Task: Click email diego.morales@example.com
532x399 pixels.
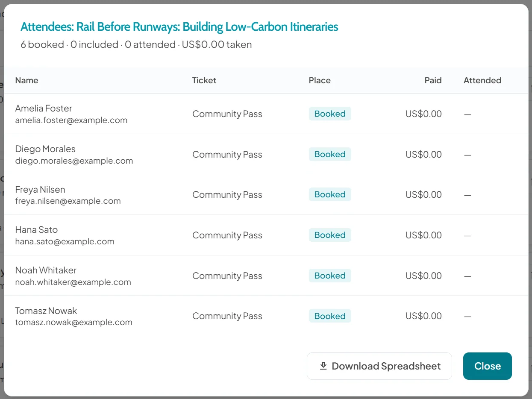Action: (x=74, y=161)
